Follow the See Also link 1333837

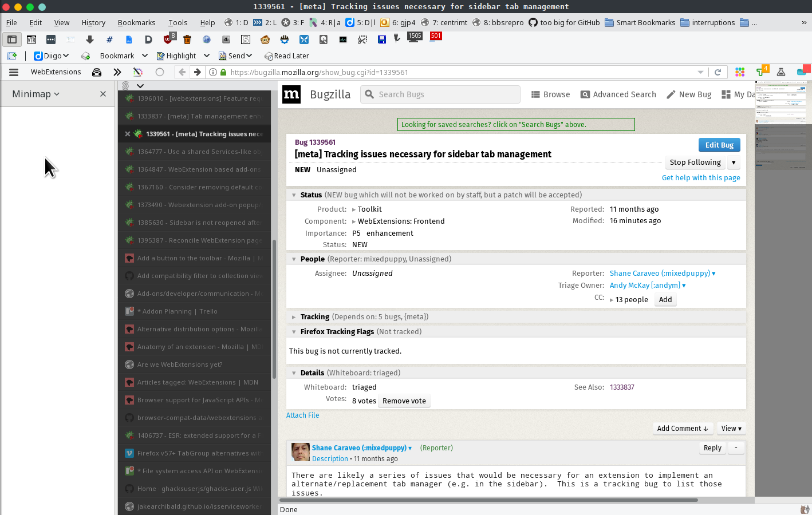(622, 387)
